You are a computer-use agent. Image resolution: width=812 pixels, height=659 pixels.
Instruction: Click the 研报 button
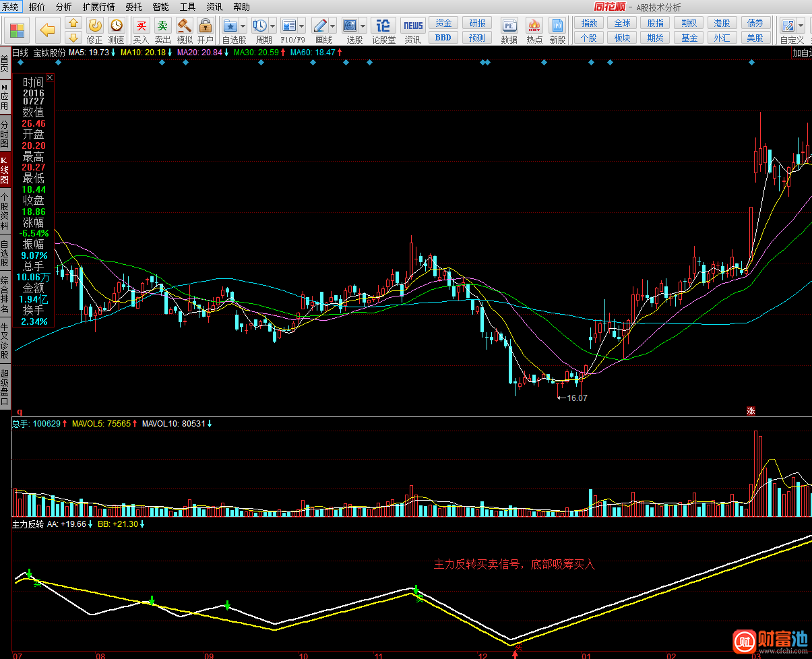[x=477, y=23]
